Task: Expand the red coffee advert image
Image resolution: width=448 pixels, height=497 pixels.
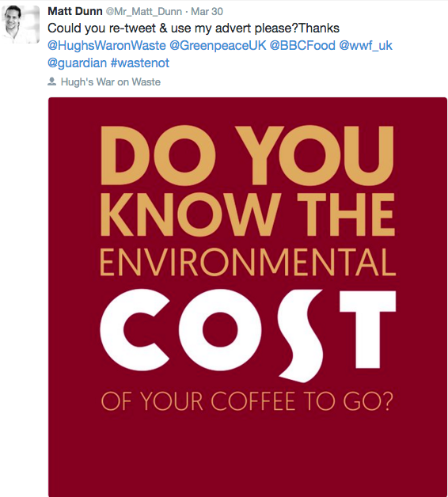Action: point(248,297)
